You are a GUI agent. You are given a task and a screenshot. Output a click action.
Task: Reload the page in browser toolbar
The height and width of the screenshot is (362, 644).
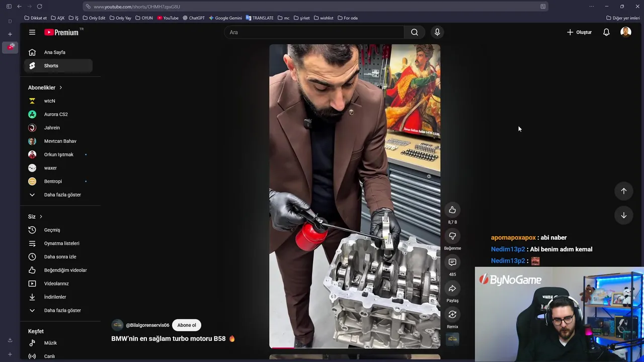pos(39,7)
